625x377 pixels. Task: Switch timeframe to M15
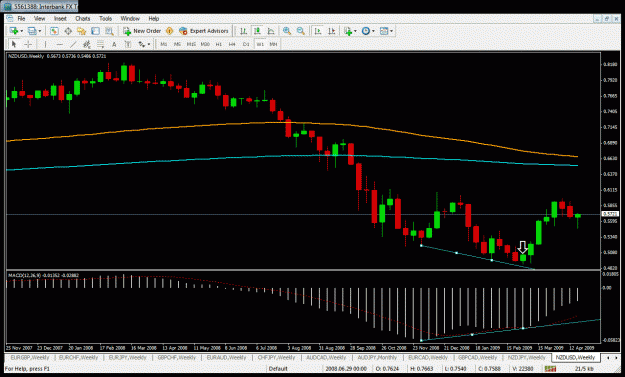point(191,44)
